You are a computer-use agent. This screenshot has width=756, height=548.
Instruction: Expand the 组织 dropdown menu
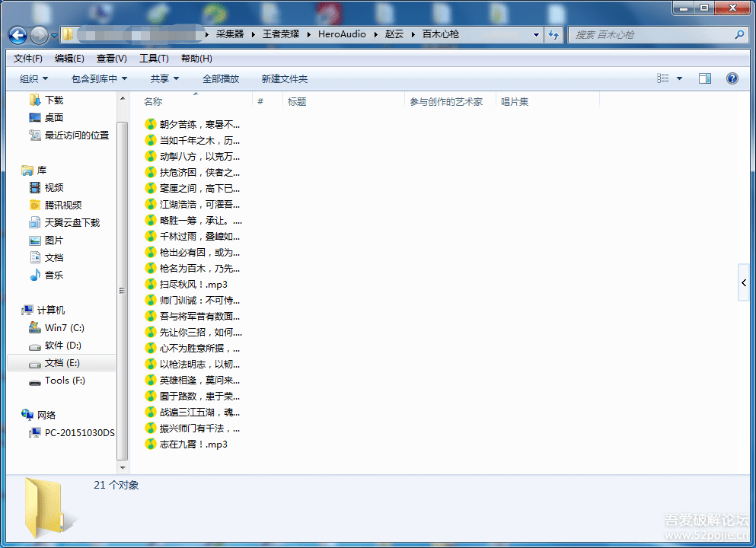(x=33, y=78)
